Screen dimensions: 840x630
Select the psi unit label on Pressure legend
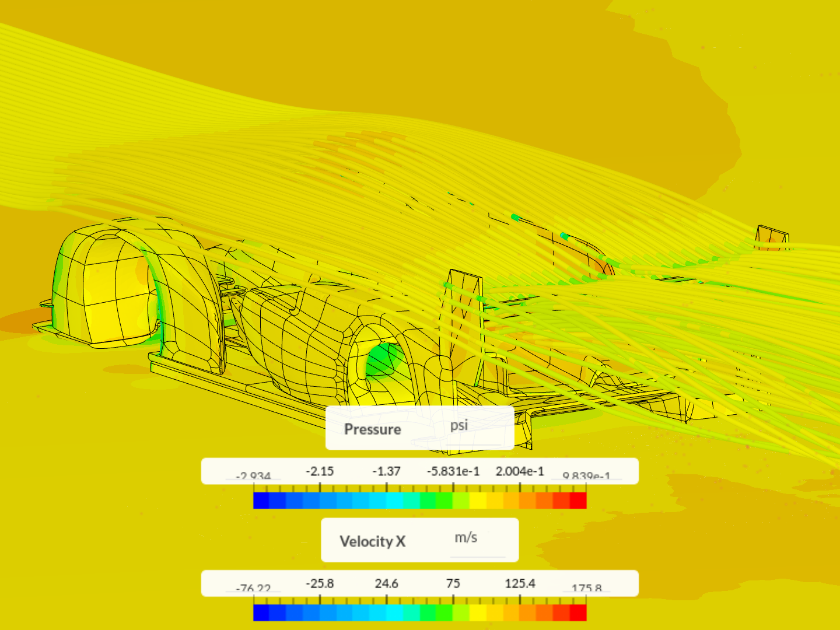pyautogui.click(x=460, y=425)
